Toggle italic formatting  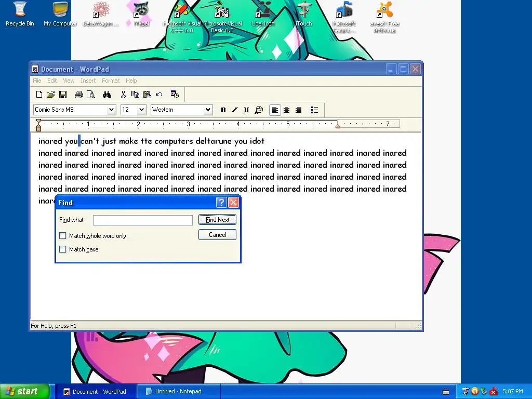coord(234,110)
